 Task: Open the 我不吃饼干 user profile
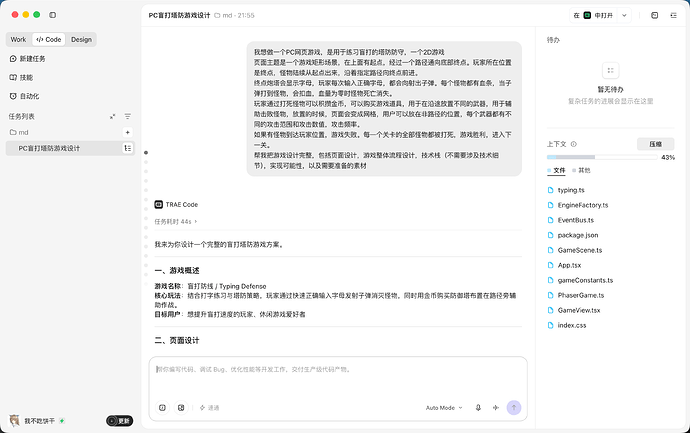[x=39, y=421]
